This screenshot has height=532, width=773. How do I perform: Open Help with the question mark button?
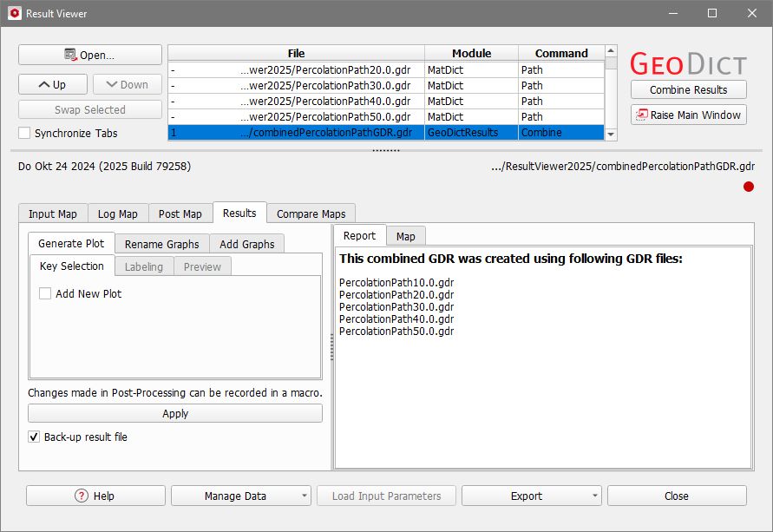[x=95, y=496]
